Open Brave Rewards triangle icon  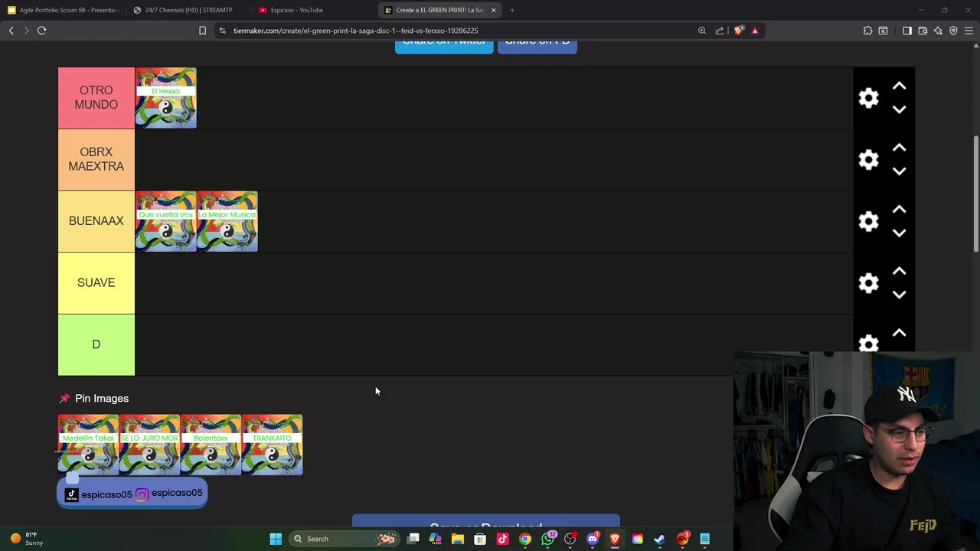tap(755, 31)
